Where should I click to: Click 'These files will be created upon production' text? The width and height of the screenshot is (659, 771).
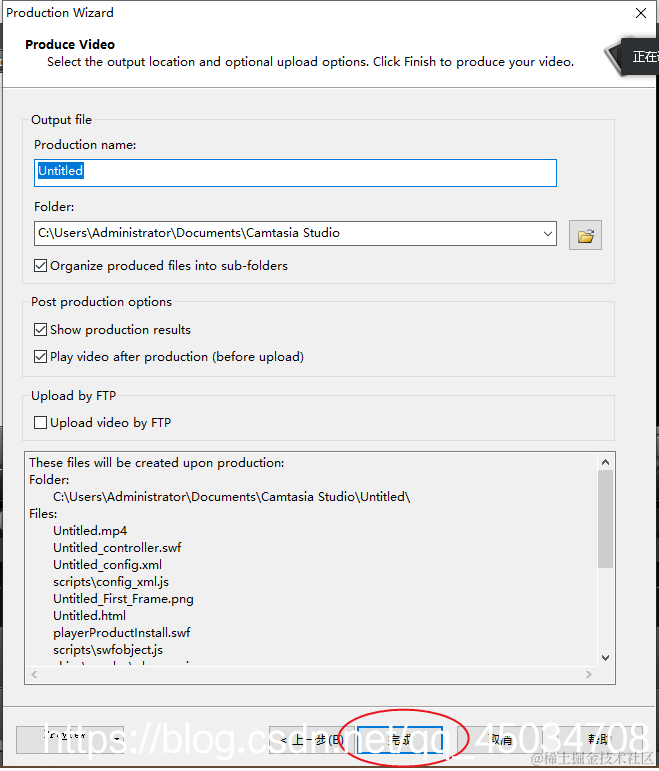156,463
